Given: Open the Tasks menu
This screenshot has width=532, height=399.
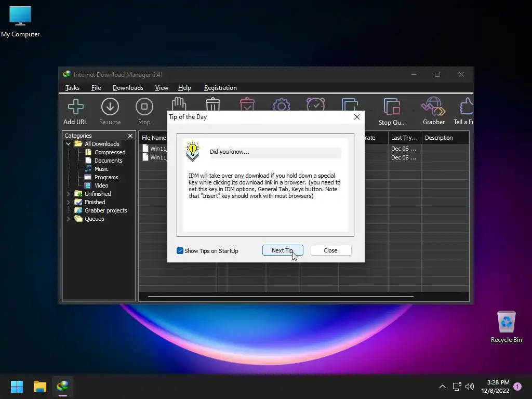Looking at the screenshot, I should [72, 87].
